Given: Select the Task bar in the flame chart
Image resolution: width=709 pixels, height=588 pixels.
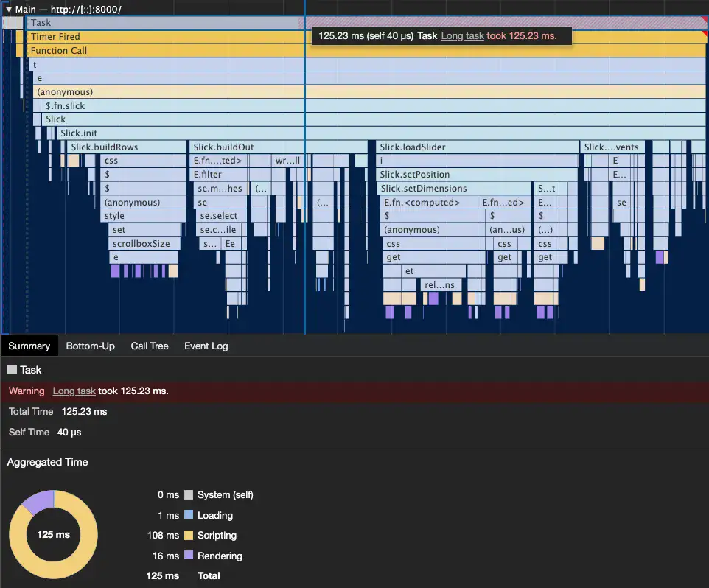Looking at the screenshot, I should tap(366, 23).
